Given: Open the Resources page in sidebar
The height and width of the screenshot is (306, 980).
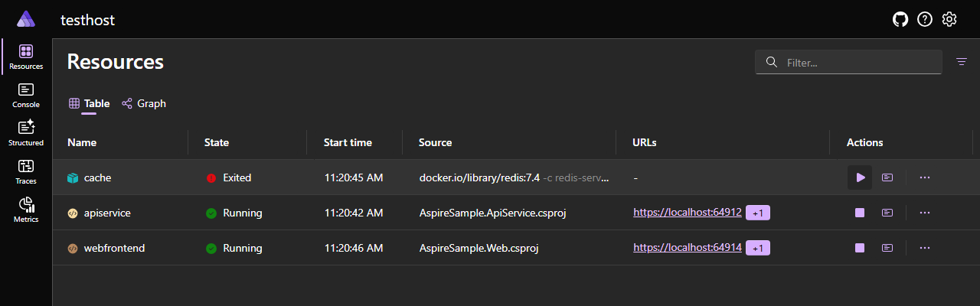Looking at the screenshot, I should [x=26, y=57].
